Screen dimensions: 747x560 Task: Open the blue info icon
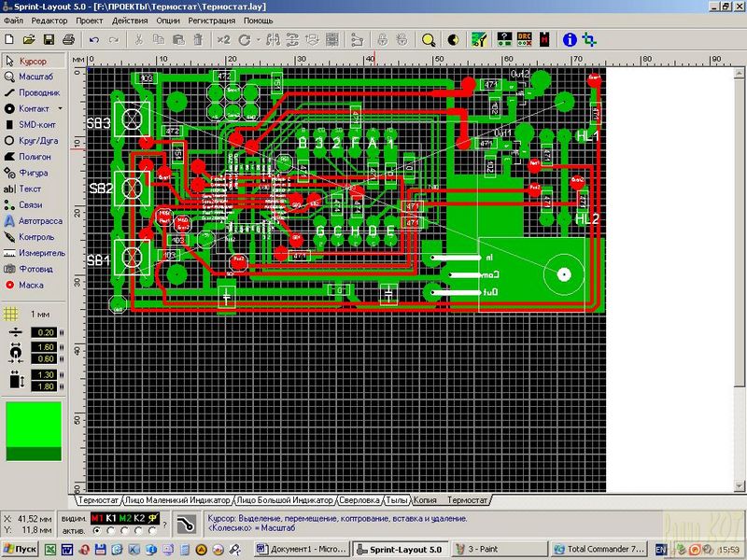tap(570, 39)
